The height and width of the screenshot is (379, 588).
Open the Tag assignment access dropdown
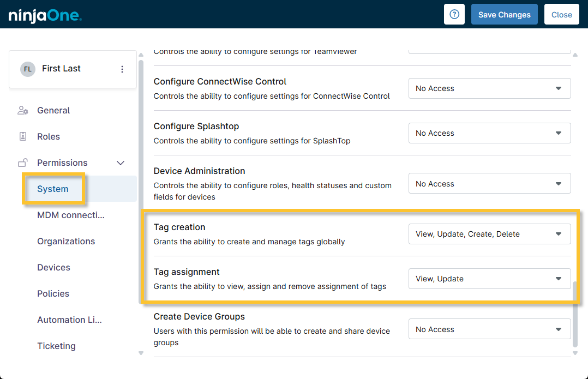[489, 279]
